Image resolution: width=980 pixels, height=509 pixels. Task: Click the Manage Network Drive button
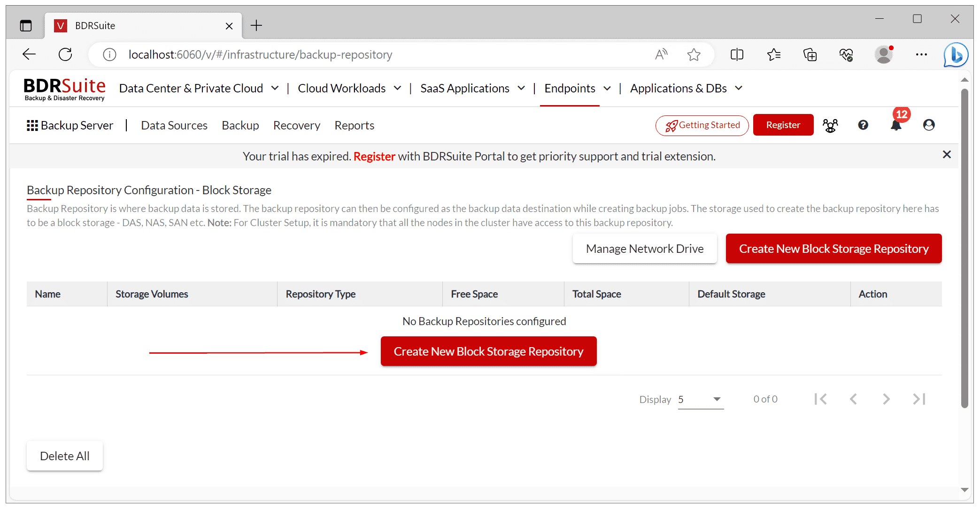click(644, 248)
